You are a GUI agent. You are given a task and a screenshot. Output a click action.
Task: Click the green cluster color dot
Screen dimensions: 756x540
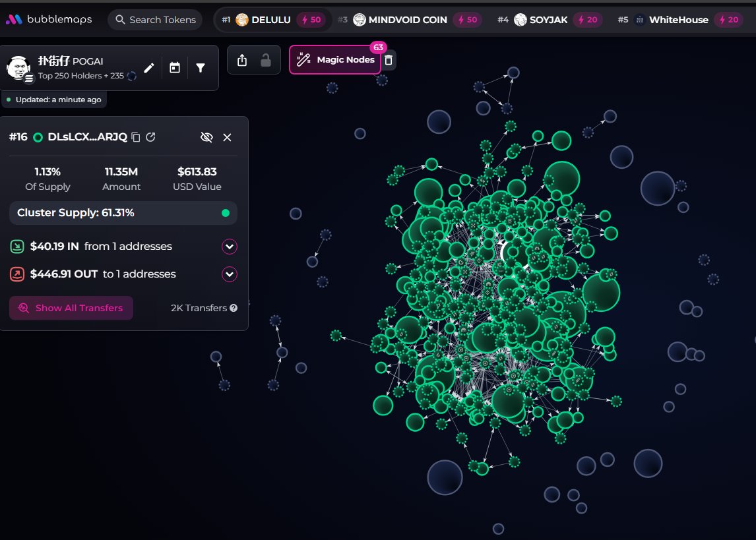(225, 213)
